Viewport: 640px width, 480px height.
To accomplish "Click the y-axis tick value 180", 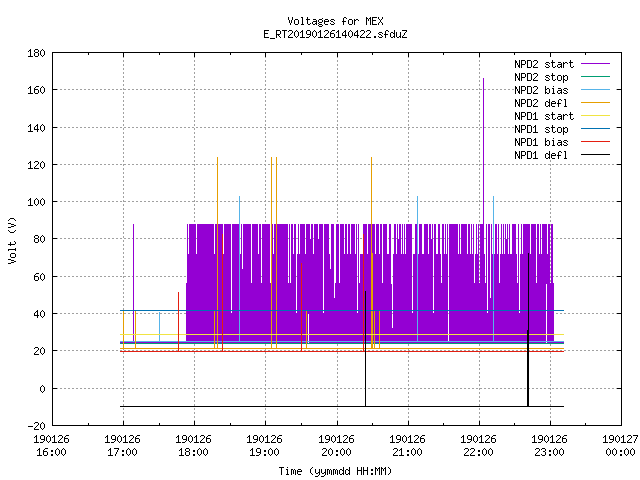I will point(36,53).
